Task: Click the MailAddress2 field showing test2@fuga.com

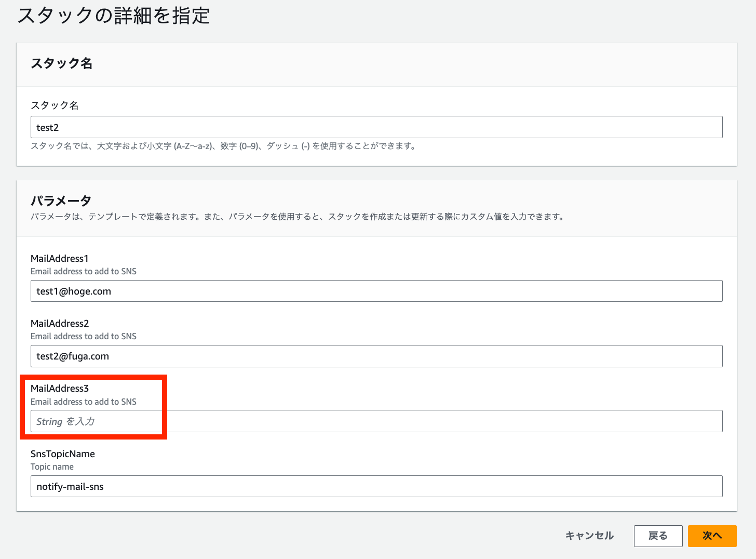Action: click(376, 356)
